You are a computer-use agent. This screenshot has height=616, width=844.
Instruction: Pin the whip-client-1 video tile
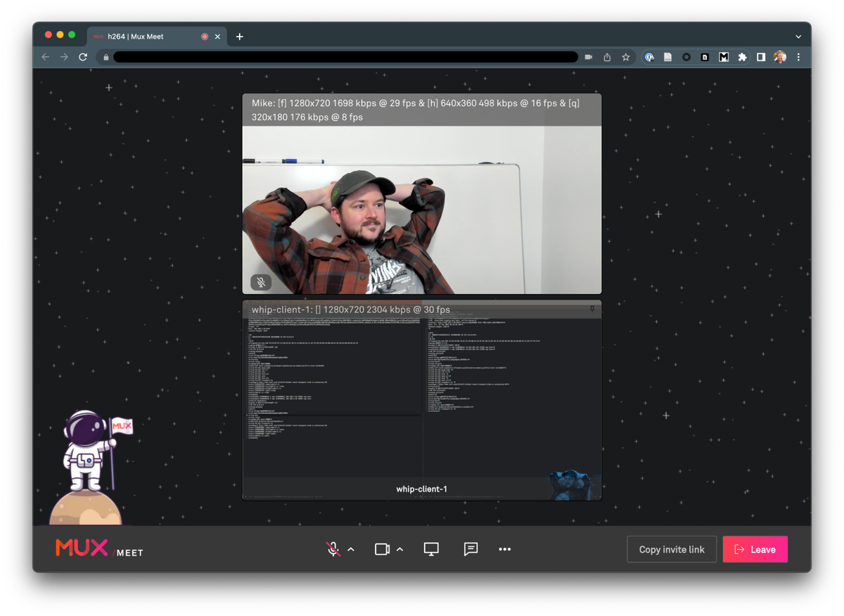pos(591,309)
